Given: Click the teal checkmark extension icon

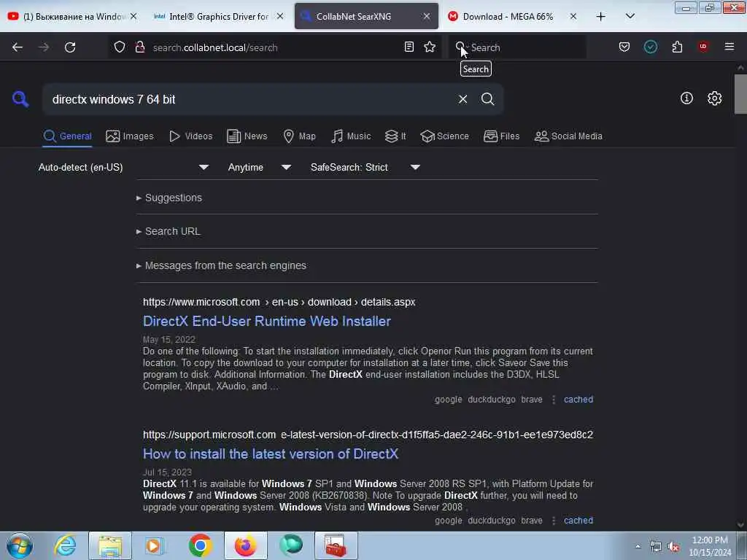Looking at the screenshot, I should click(x=650, y=47).
